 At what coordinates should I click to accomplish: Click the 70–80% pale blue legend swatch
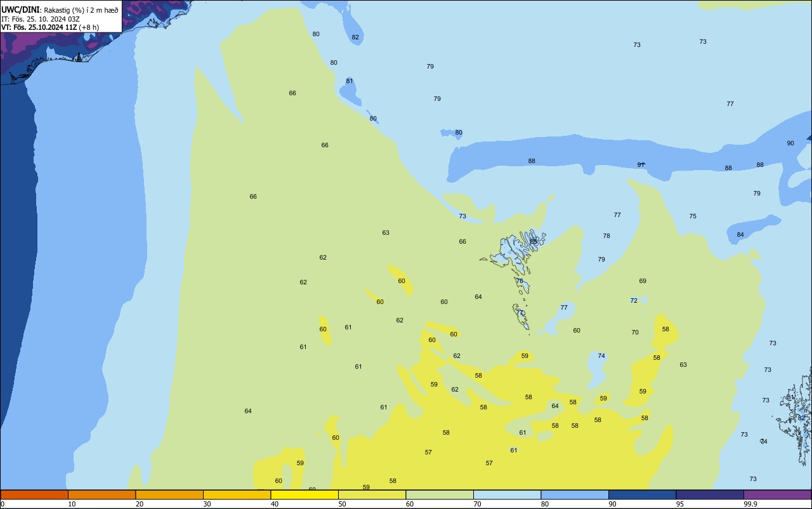click(x=507, y=494)
